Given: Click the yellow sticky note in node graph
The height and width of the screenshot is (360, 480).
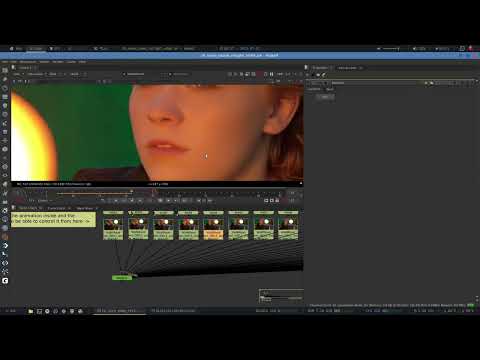Looking at the screenshot, I should 53,220.
